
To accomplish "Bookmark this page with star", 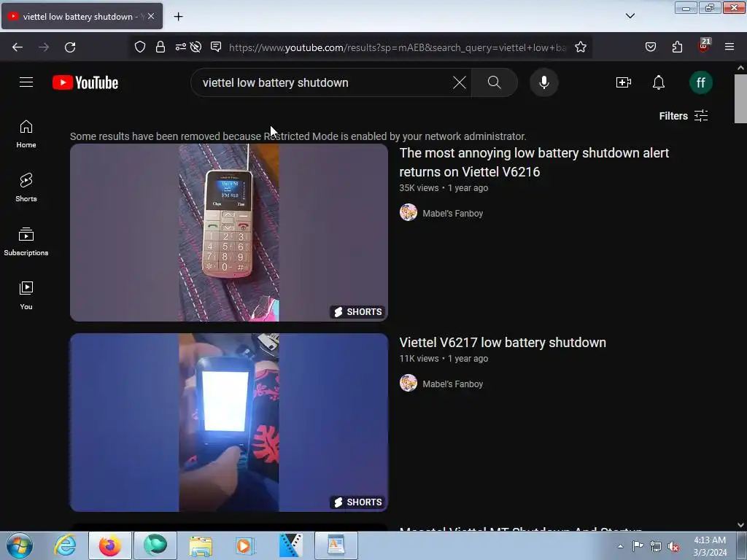I will [580, 47].
